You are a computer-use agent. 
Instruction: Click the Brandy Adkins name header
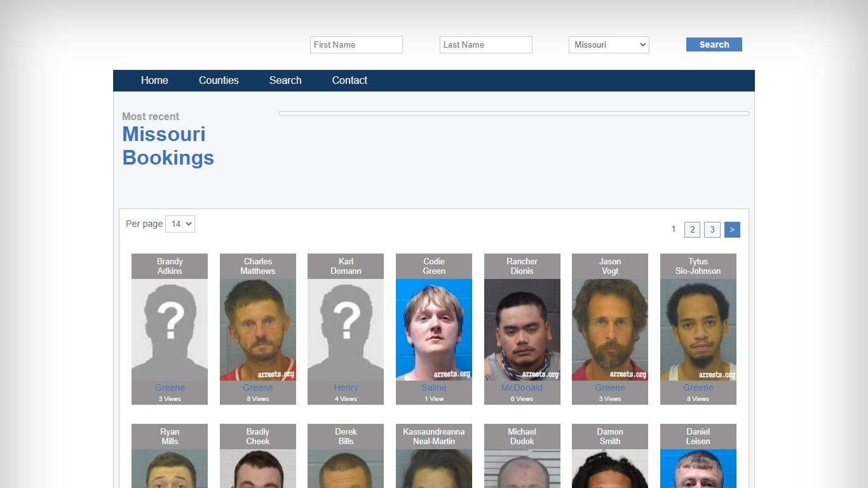coord(170,266)
